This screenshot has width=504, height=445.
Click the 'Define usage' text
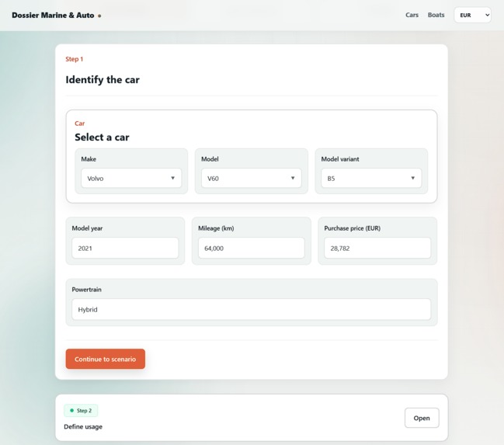point(83,426)
